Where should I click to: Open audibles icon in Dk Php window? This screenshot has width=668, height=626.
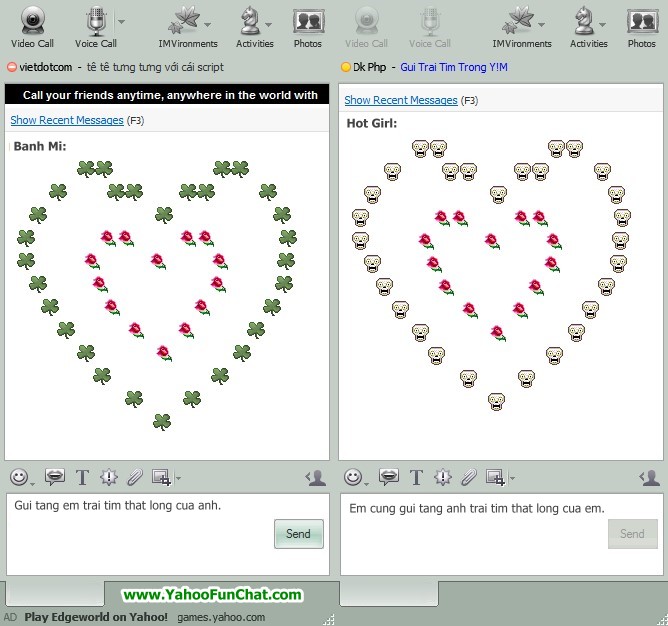tap(389, 477)
